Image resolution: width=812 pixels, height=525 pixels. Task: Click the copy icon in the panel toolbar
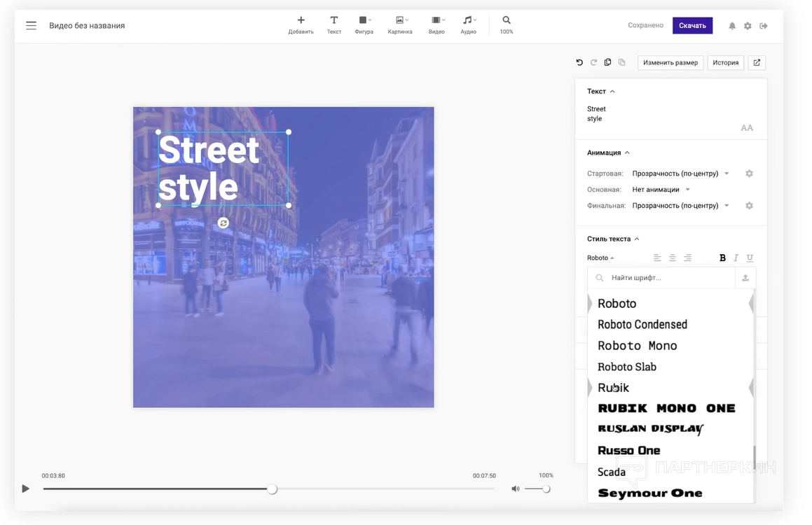607,62
